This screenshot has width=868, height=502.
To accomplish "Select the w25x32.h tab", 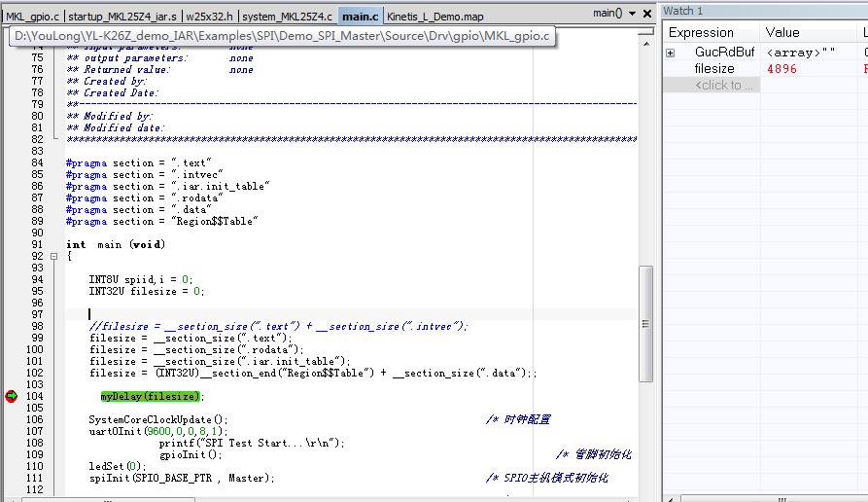I will pyautogui.click(x=210, y=17).
